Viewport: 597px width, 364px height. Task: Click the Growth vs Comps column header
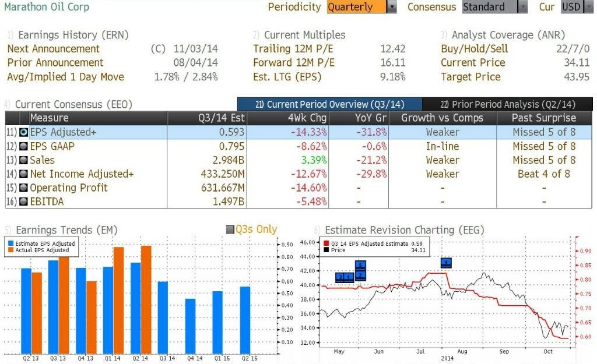point(443,118)
